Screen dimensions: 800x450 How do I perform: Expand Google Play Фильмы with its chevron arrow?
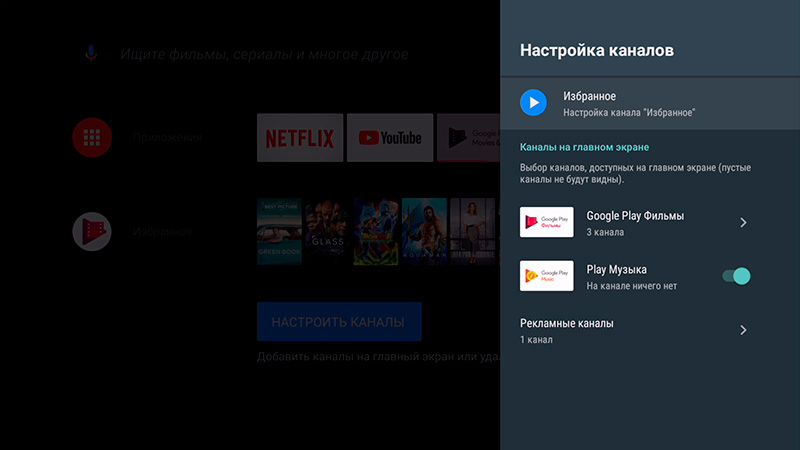tap(743, 222)
